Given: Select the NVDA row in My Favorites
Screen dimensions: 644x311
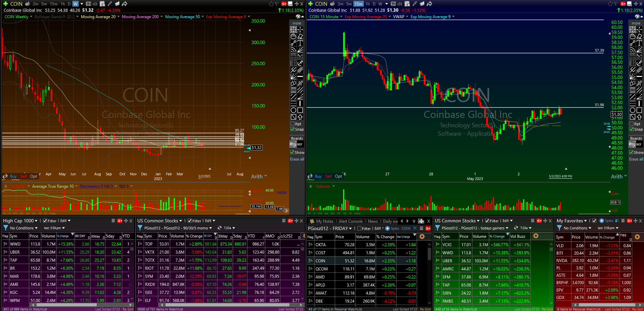Looking at the screenshot, I should pos(594,260).
